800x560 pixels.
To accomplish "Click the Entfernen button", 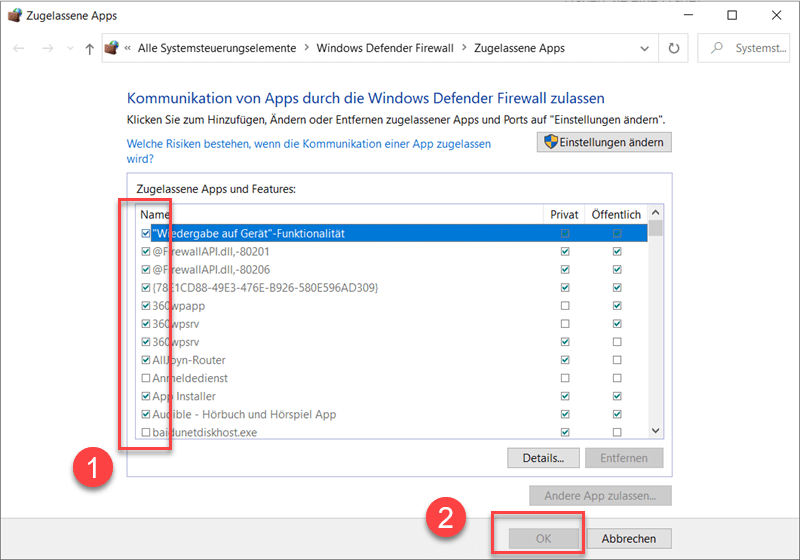I will 624,458.
